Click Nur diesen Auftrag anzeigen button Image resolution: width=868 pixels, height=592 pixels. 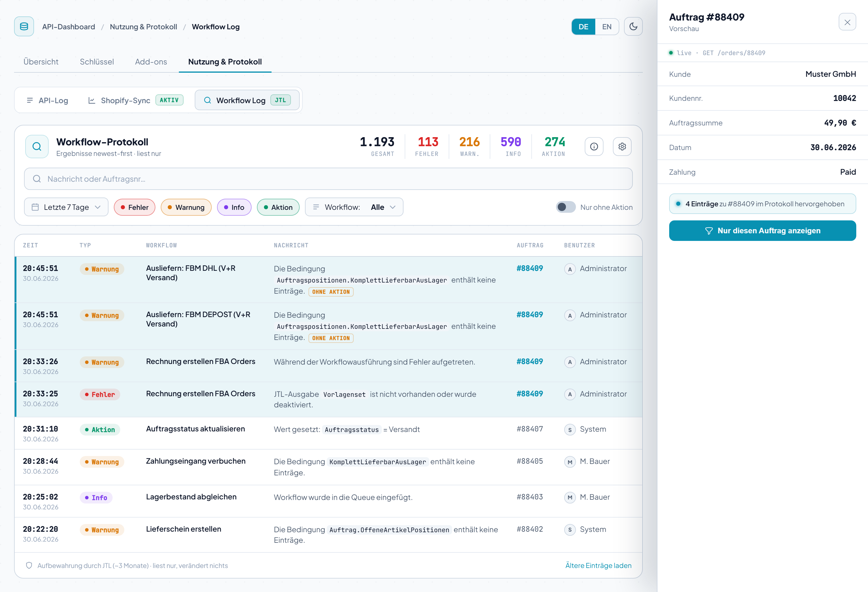click(x=762, y=231)
